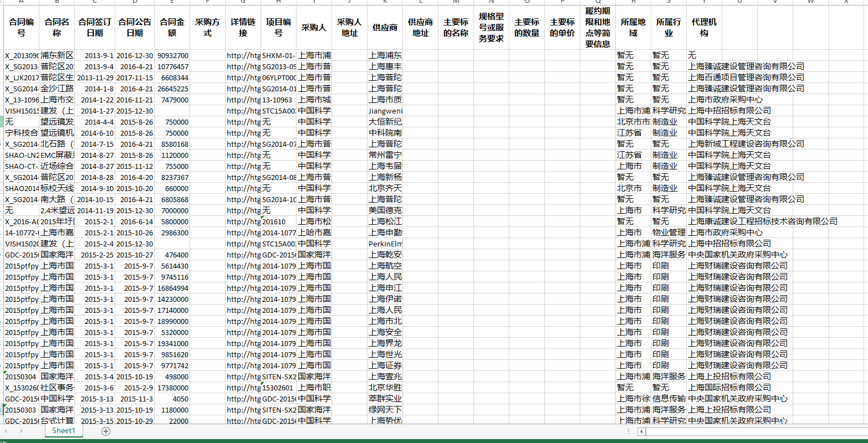Click the agency cell 上海康诚建设工程招标技术咨询有限公司
The width and height of the screenshot is (868, 443).
coord(763,221)
